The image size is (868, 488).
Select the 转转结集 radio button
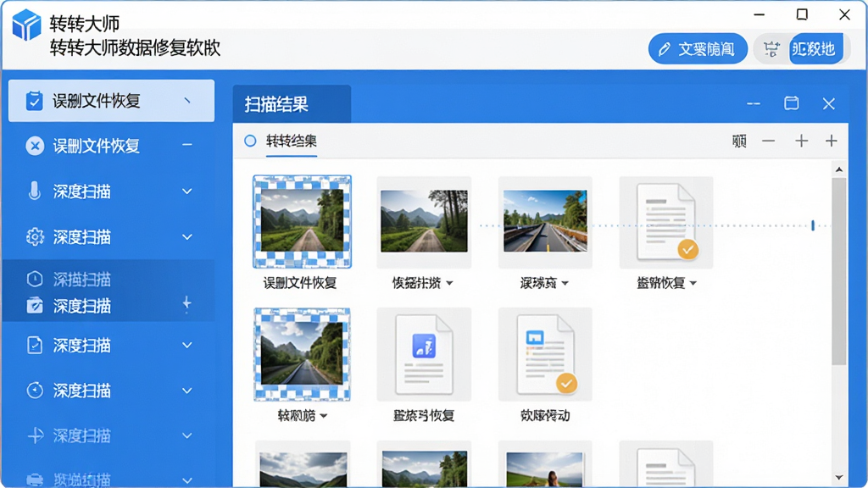250,141
